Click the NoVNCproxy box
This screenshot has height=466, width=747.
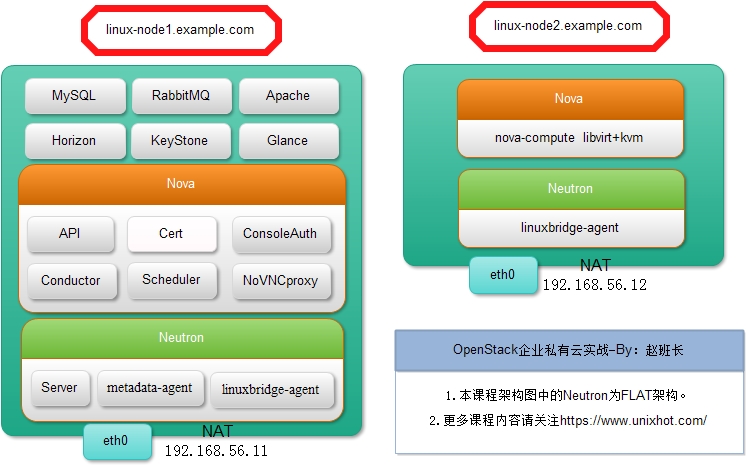(x=281, y=281)
